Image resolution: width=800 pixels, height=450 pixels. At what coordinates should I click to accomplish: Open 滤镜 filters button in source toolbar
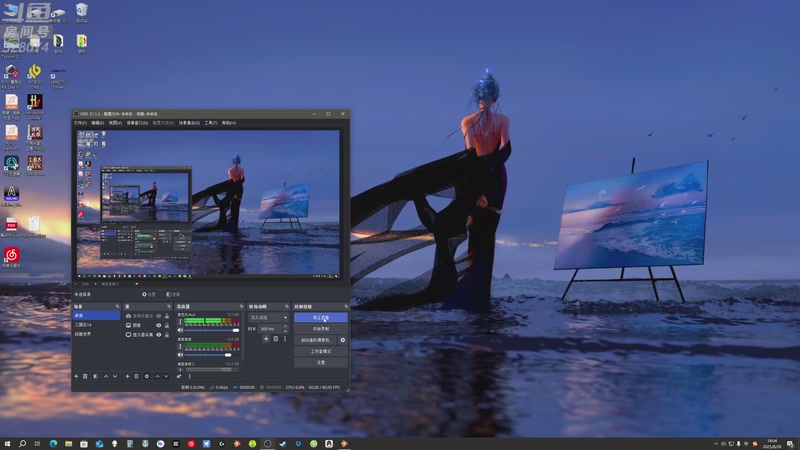173,294
